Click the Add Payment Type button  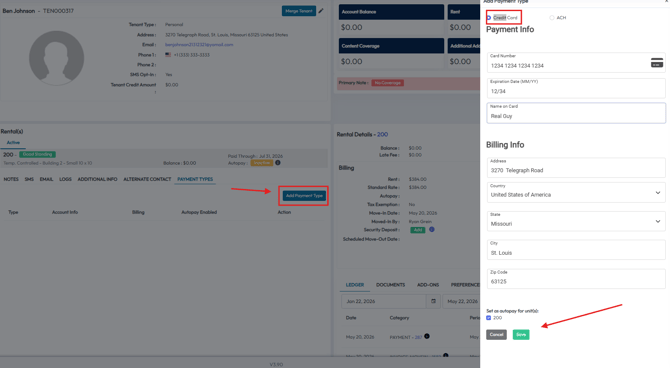pyautogui.click(x=304, y=196)
